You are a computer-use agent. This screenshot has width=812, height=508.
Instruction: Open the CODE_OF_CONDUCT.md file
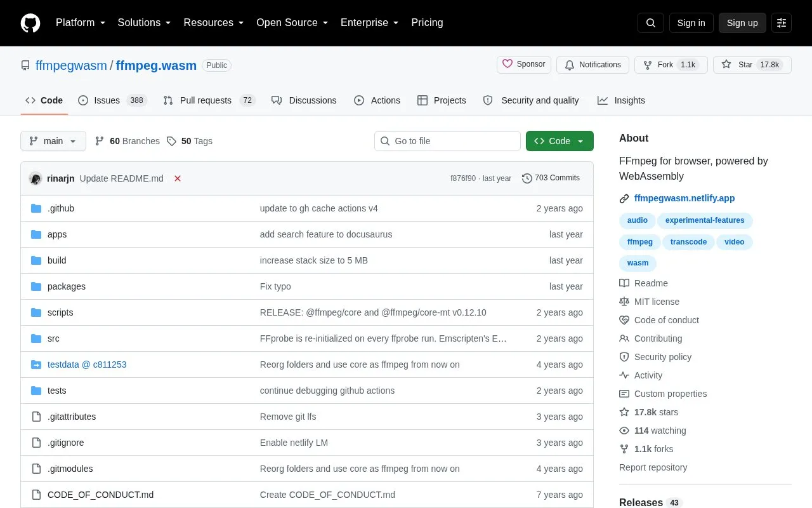click(100, 495)
